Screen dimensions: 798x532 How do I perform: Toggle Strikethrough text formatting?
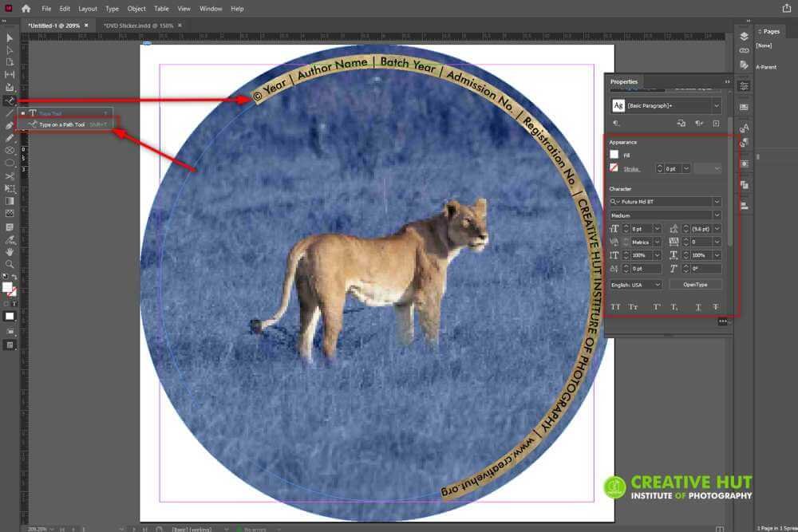[716, 307]
